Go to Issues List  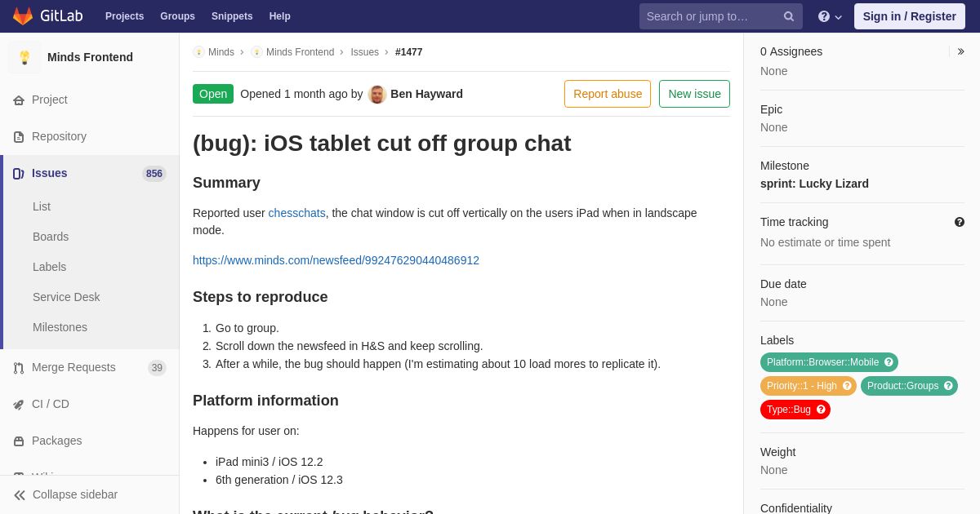click(x=42, y=206)
